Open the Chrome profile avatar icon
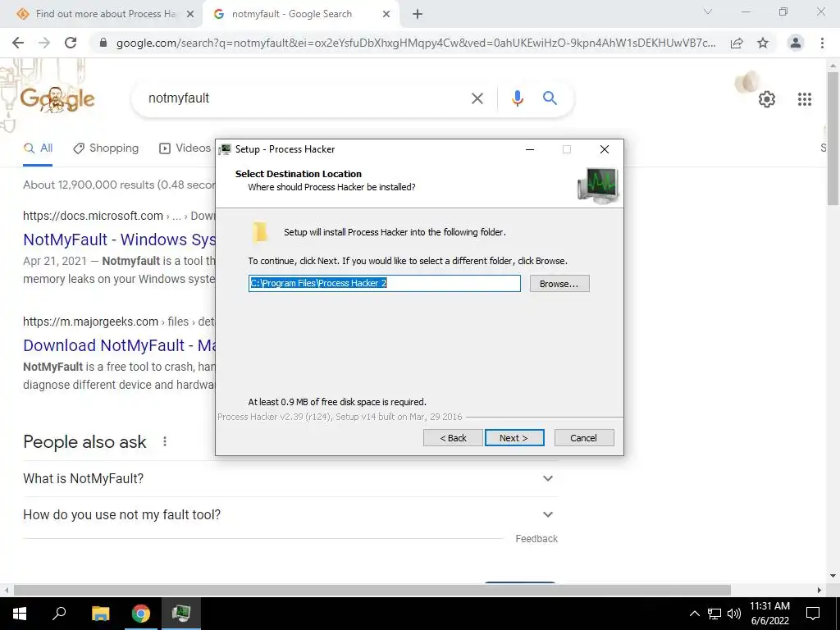 pyautogui.click(x=796, y=43)
